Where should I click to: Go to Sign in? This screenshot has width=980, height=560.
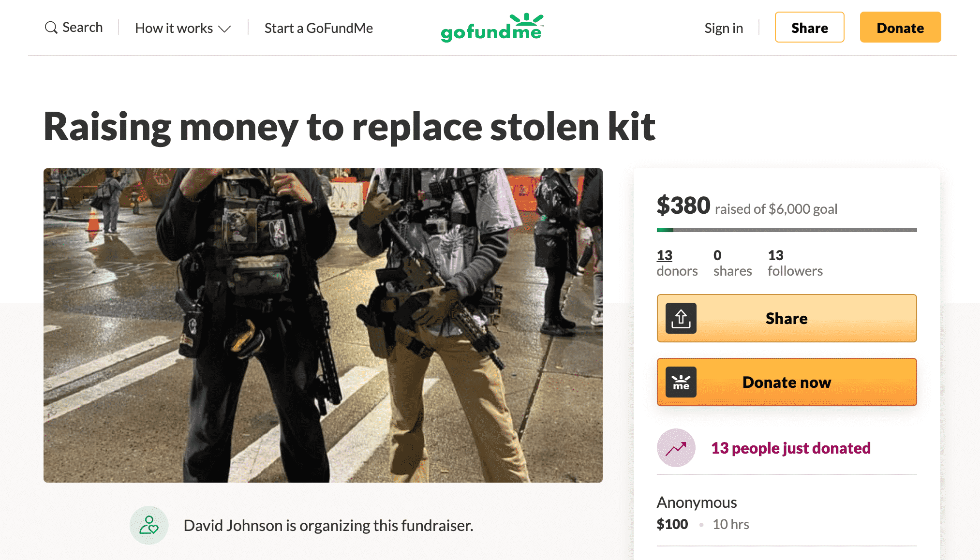click(x=724, y=28)
